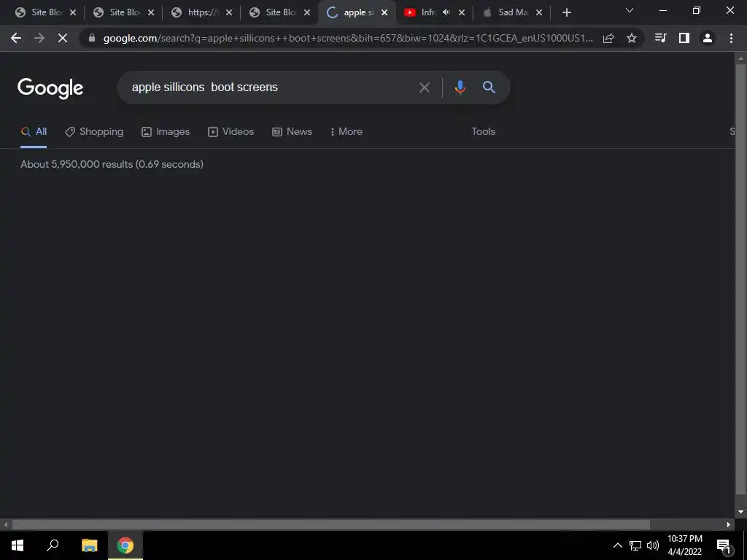The height and width of the screenshot is (560, 747).
Task: Open the Chrome three-dot menu
Action: tap(731, 38)
